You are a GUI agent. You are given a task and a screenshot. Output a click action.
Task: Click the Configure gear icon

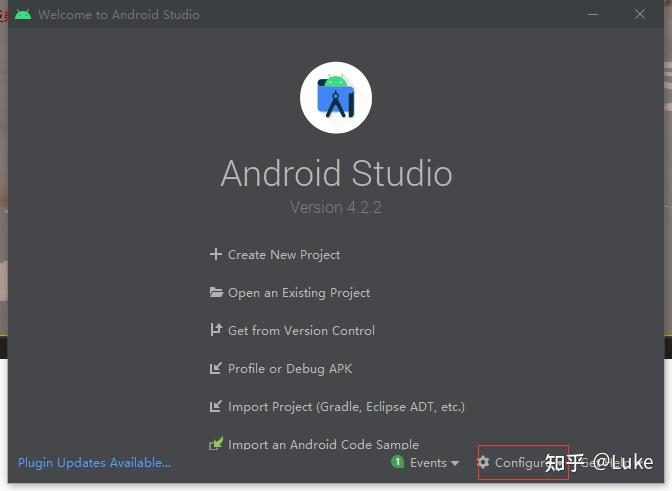[x=483, y=462]
